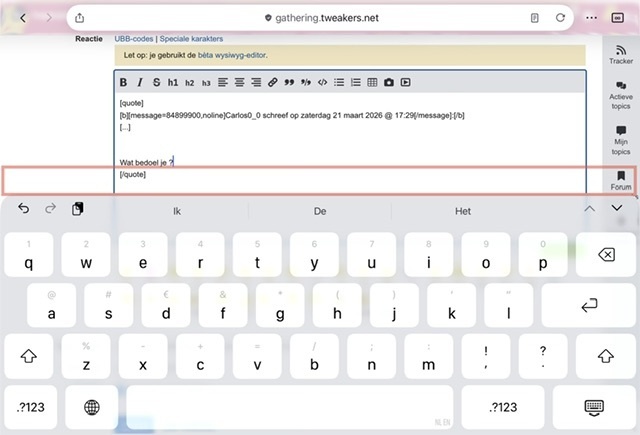Tap the 'm' key
This screenshot has height=435, width=640.
coord(429,356)
